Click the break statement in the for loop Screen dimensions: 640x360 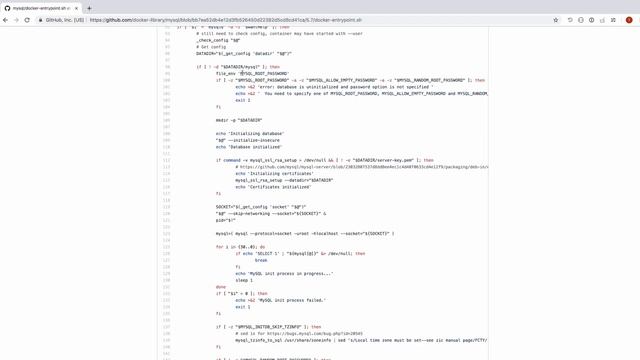[x=261, y=260]
